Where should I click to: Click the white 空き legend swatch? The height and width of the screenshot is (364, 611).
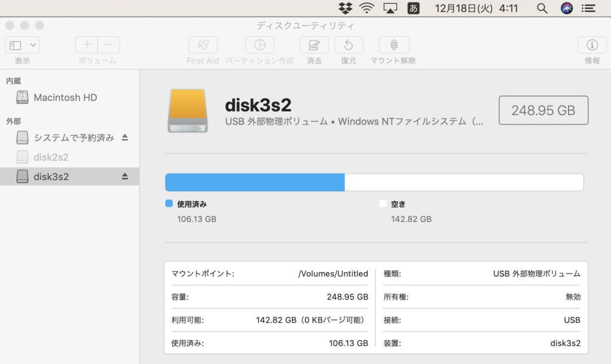(382, 203)
